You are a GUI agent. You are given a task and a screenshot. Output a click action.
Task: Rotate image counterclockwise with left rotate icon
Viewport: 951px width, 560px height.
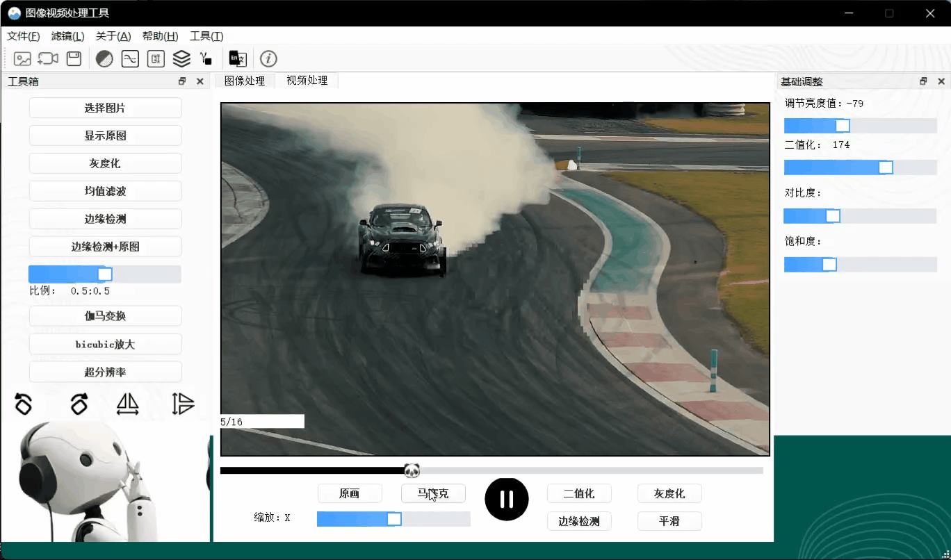24,404
